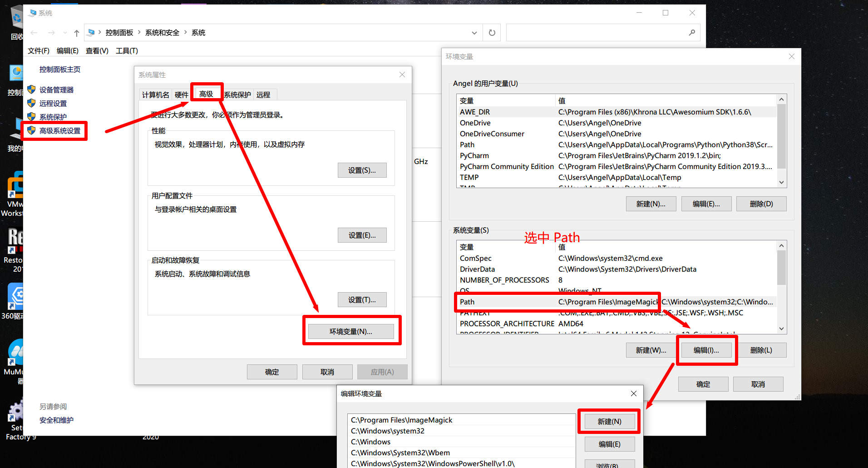Viewport: 868px width, 468px height.
Task: Open 编辑(E) menu
Action: point(68,51)
